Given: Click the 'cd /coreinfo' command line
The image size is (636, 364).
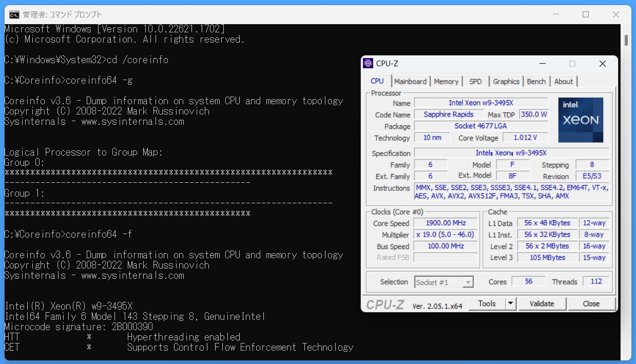Looking at the screenshot, I should [x=86, y=60].
